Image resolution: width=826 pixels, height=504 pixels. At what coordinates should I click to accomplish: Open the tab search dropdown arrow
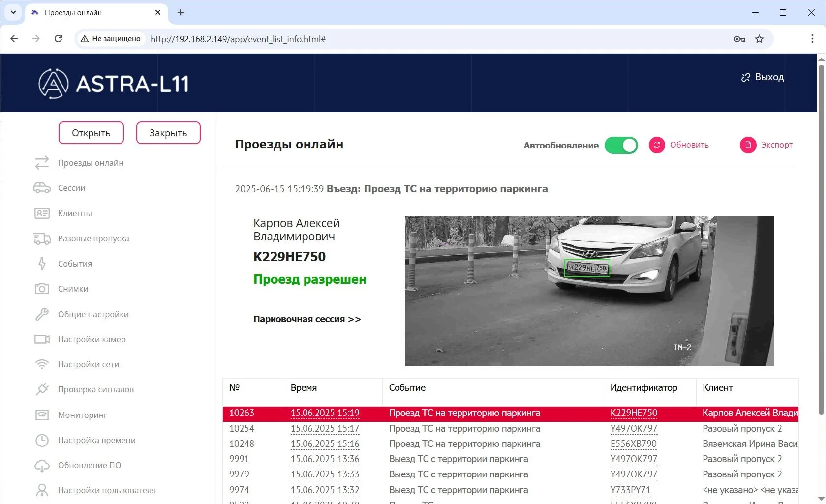[x=13, y=12]
